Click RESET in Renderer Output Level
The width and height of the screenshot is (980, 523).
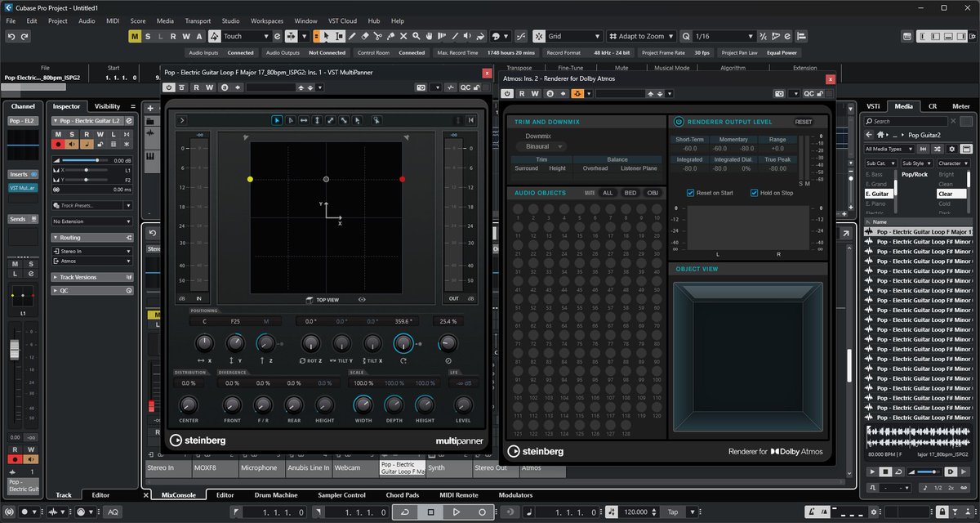click(804, 122)
